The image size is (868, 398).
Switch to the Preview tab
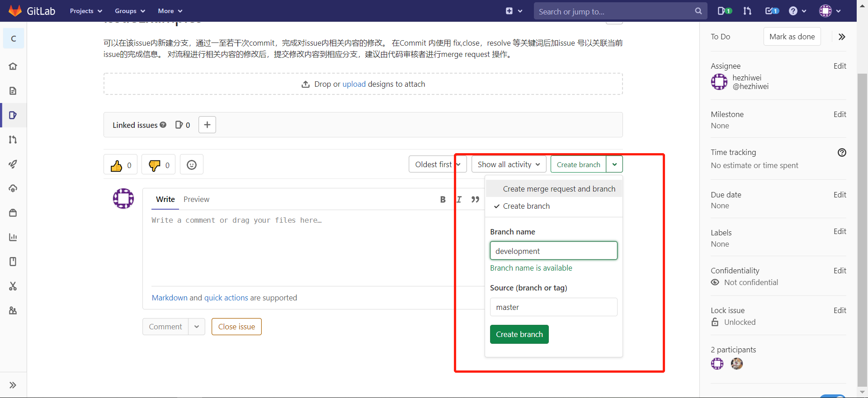coord(196,199)
